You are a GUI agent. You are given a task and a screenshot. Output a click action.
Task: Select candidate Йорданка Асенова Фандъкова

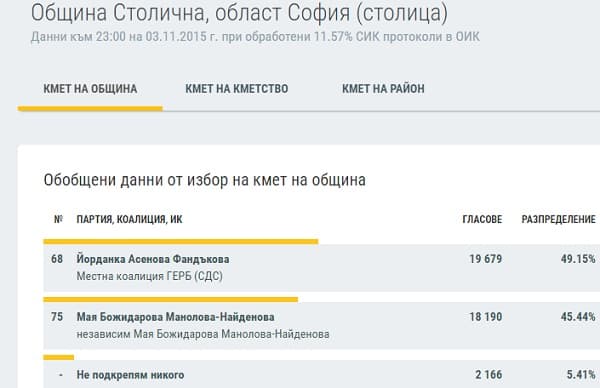153,259
